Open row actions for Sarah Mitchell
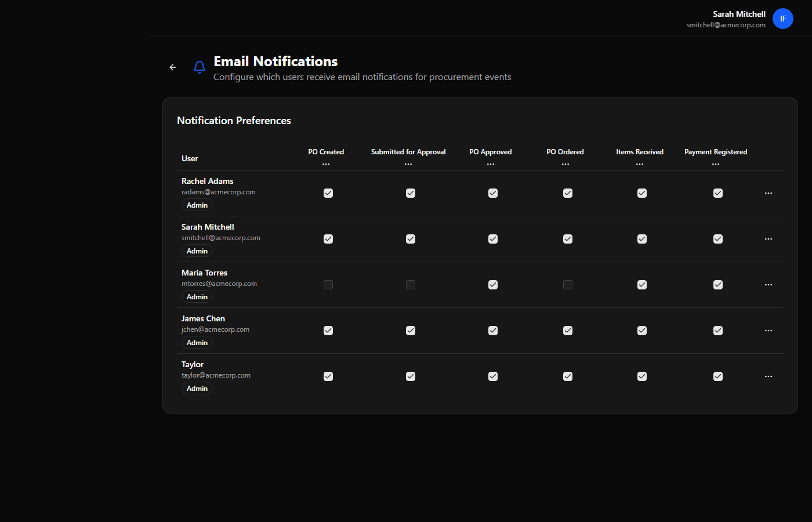 coord(768,238)
